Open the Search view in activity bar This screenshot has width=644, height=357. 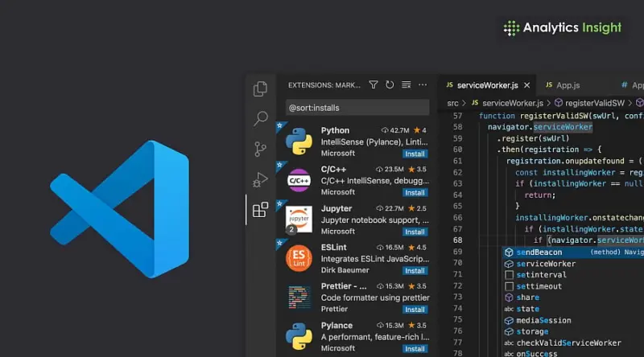point(260,119)
